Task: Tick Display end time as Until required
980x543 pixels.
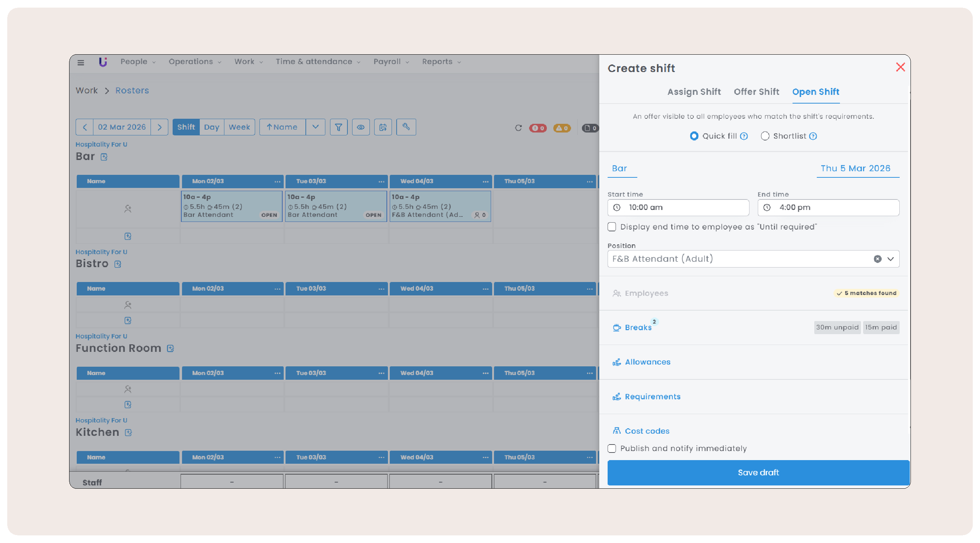Action: (612, 227)
